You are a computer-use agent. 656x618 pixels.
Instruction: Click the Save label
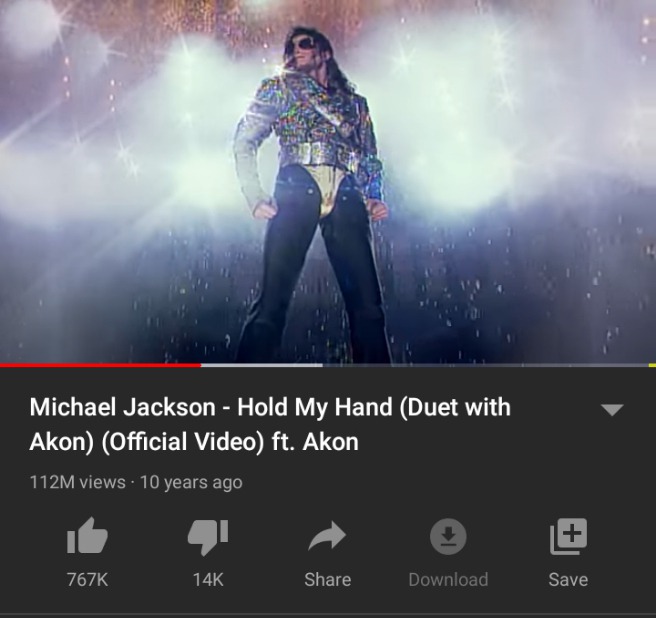[568, 580]
